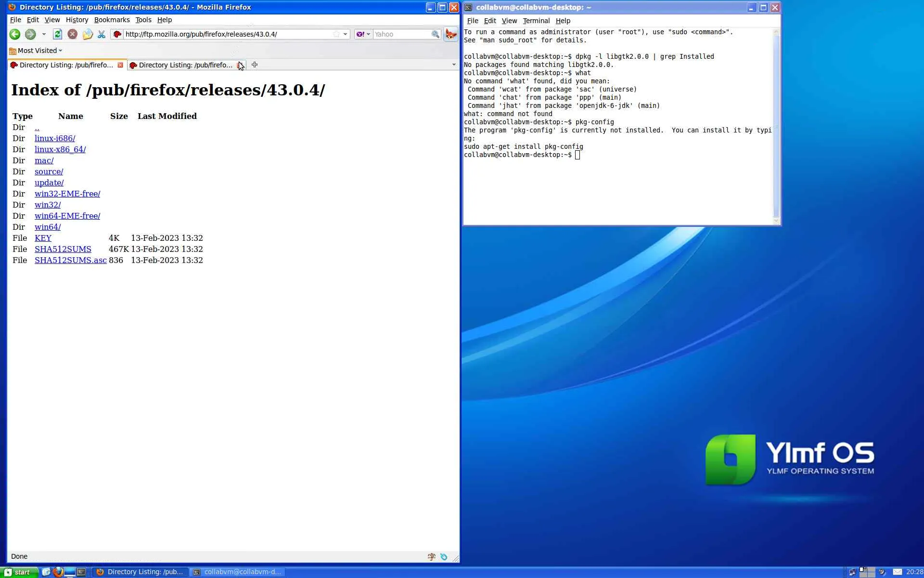Viewport: 924px width, 578px height.
Task: Launch Firefox from taskbar quick launch
Action: [x=58, y=572]
